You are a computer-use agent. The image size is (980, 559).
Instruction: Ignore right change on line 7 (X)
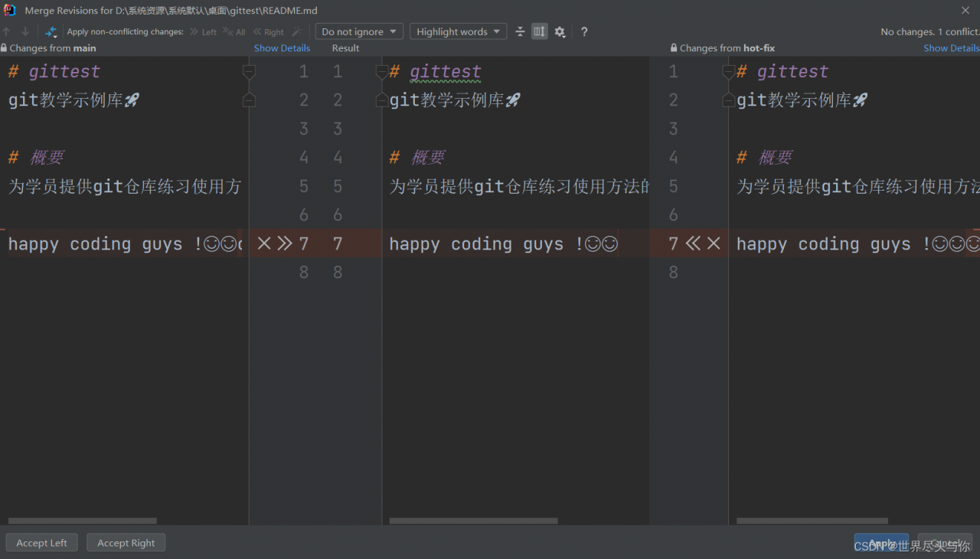[x=714, y=244]
